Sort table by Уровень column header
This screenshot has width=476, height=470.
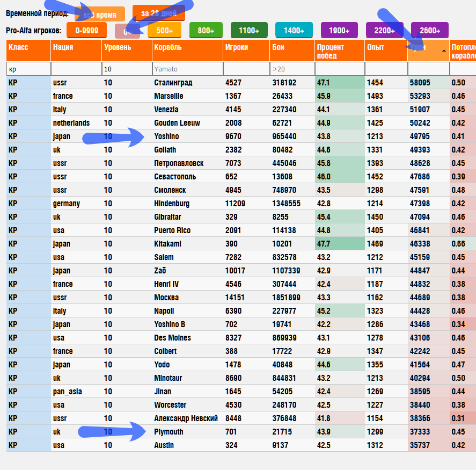click(x=127, y=50)
